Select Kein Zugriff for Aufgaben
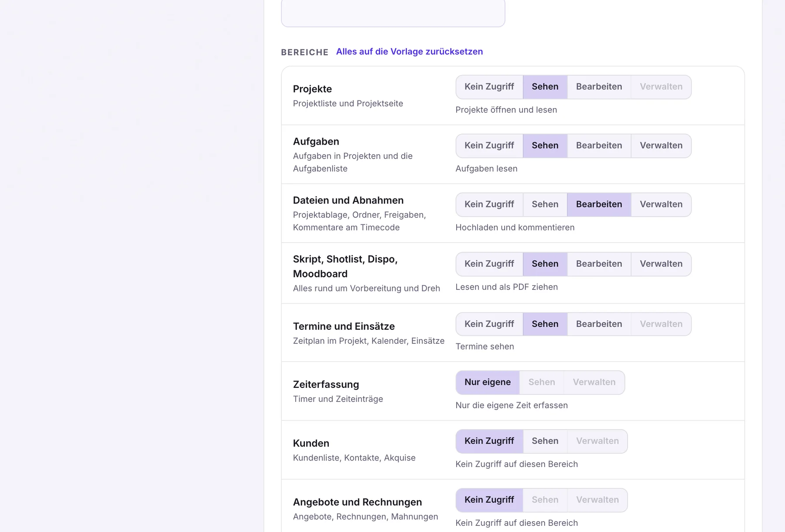785x532 pixels. (489, 146)
